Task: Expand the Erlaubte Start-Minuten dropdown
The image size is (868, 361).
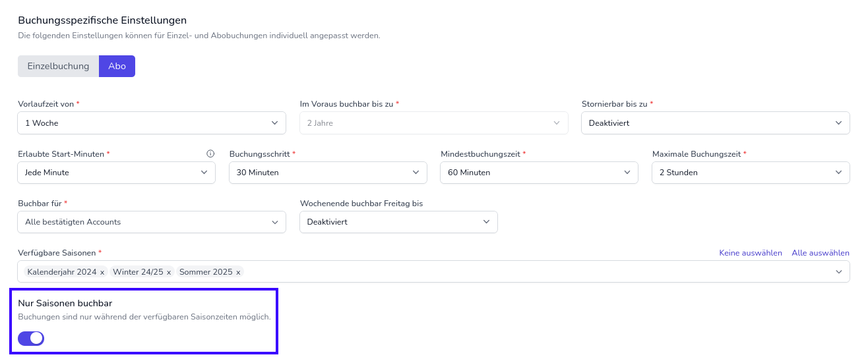Action: click(116, 173)
